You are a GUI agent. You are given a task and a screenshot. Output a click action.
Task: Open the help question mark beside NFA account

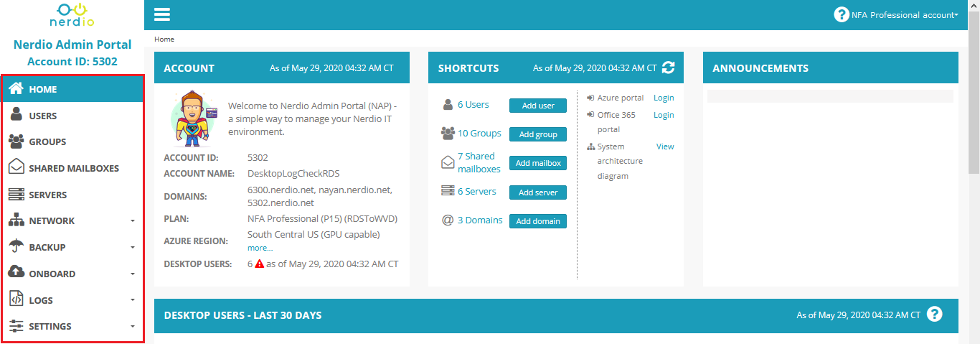842,14
